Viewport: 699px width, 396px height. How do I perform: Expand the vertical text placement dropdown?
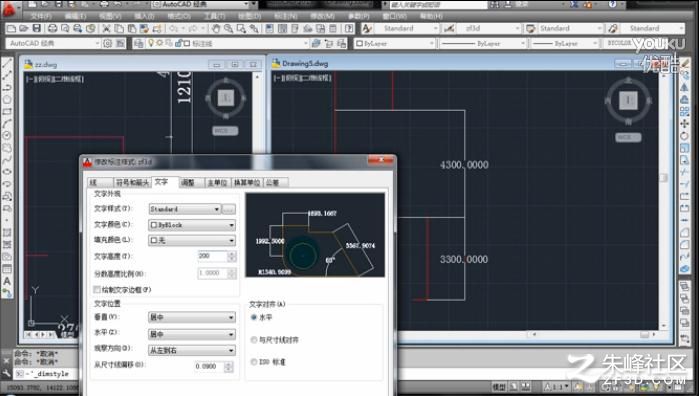[192, 317]
